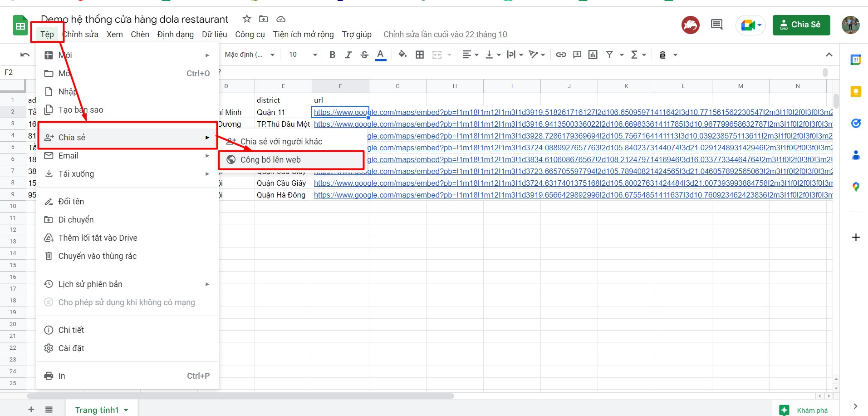Image resolution: width=868 pixels, height=416 pixels.
Task: Open last edit history link
Action: (x=445, y=35)
